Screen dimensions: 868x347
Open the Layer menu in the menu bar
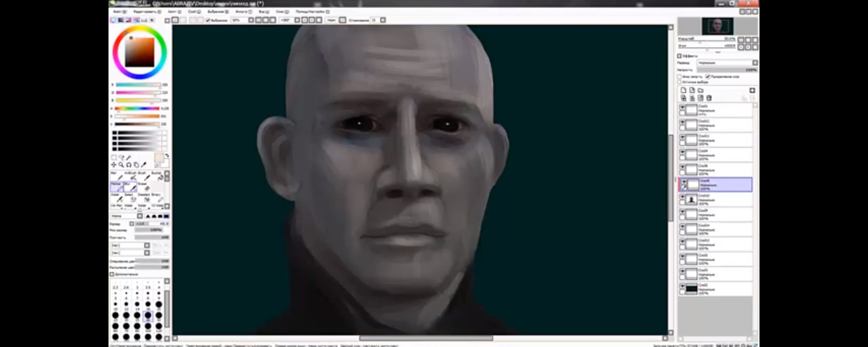(193, 11)
